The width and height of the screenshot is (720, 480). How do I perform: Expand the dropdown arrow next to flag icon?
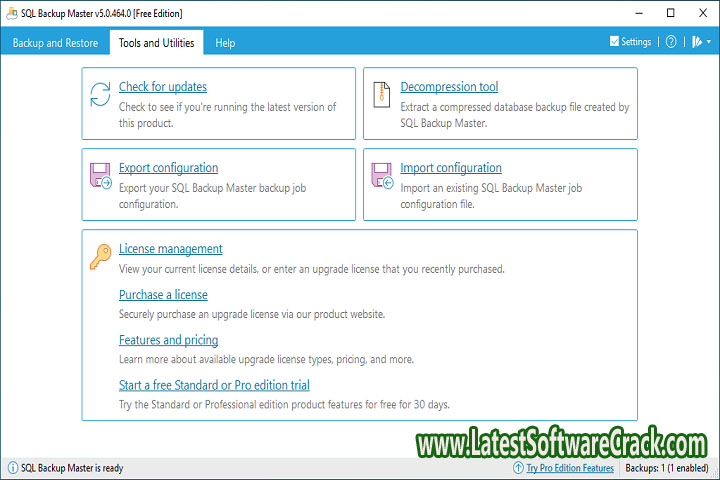pyautogui.click(x=709, y=42)
